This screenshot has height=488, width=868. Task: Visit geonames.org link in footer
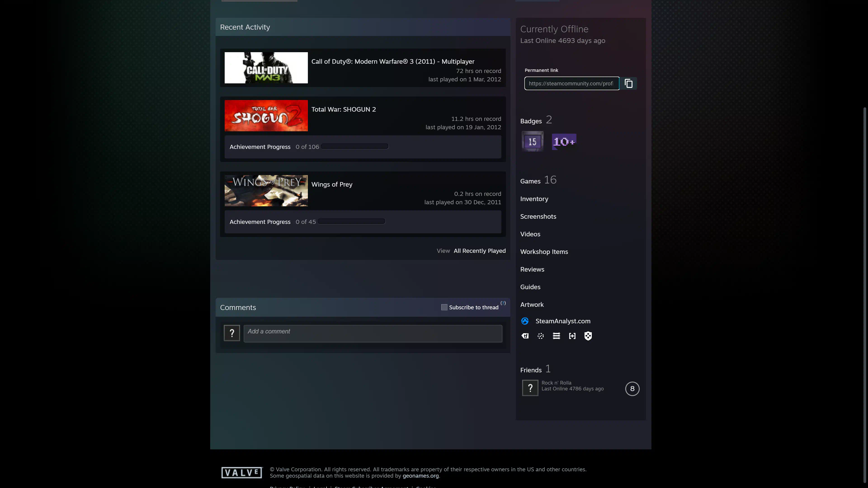(x=420, y=476)
